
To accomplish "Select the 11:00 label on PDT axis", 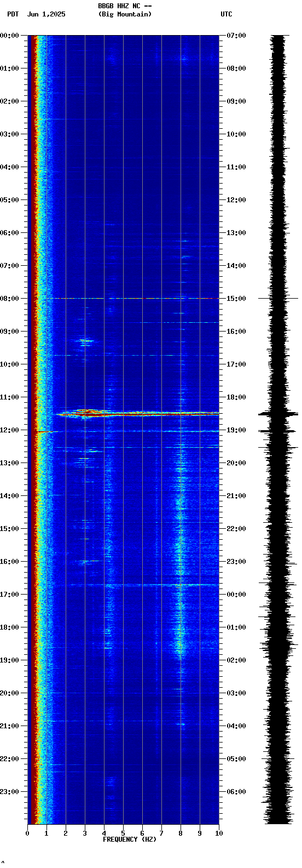I will click(9, 397).
